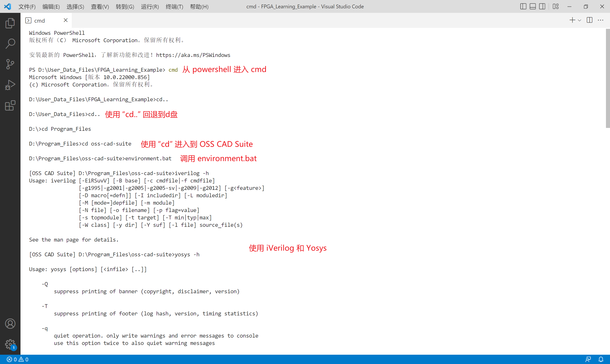Click "cd oss-cad-suite" command line
The height and width of the screenshot is (364, 610).
click(80, 144)
